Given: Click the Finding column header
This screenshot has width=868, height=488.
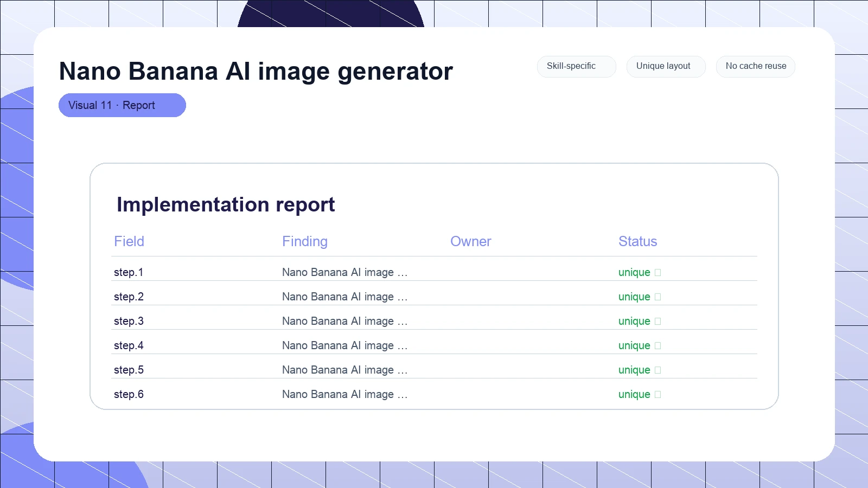Looking at the screenshot, I should (x=304, y=241).
